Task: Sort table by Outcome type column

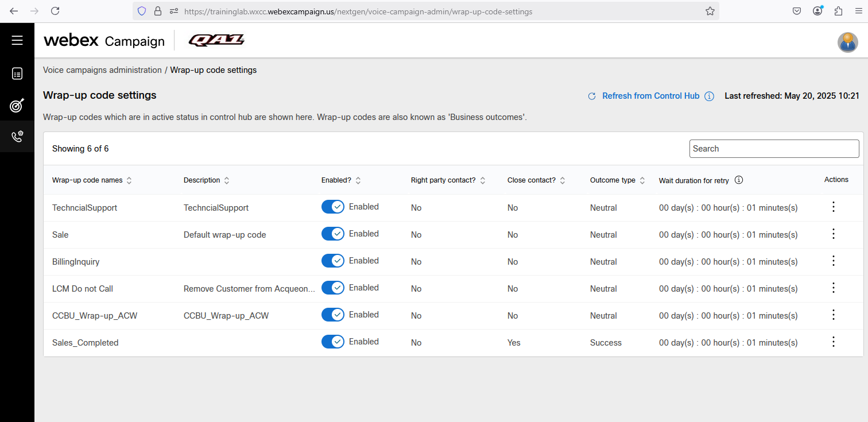Action: pyautogui.click(x=642, y=180)
